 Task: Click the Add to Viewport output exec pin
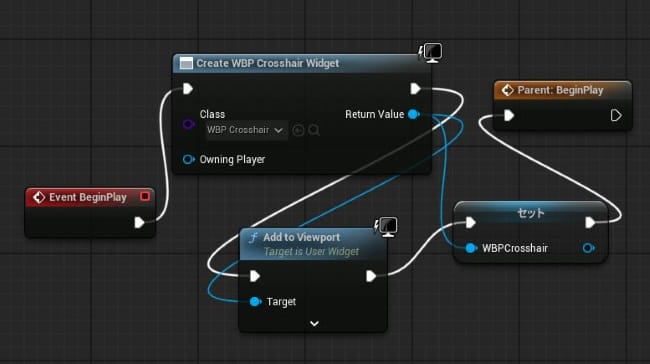[371, 276]
